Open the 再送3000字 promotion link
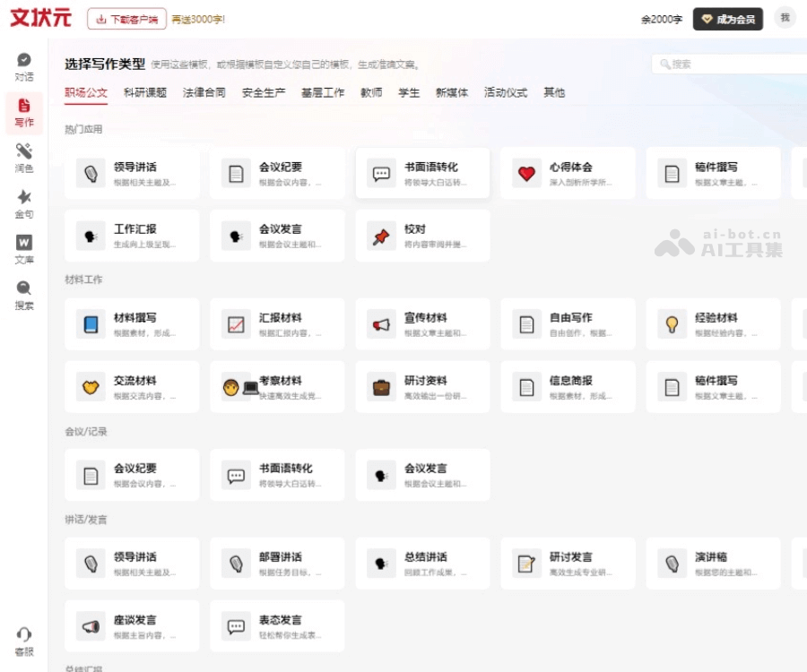The width and height of the screenshot is (807, 672). (199, 17)
